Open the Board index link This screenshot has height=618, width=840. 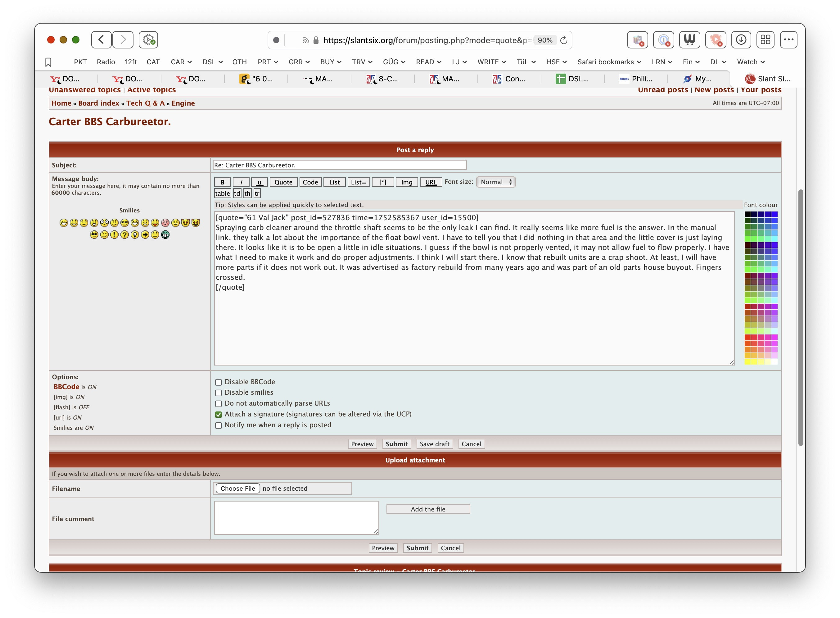[98, 103]
